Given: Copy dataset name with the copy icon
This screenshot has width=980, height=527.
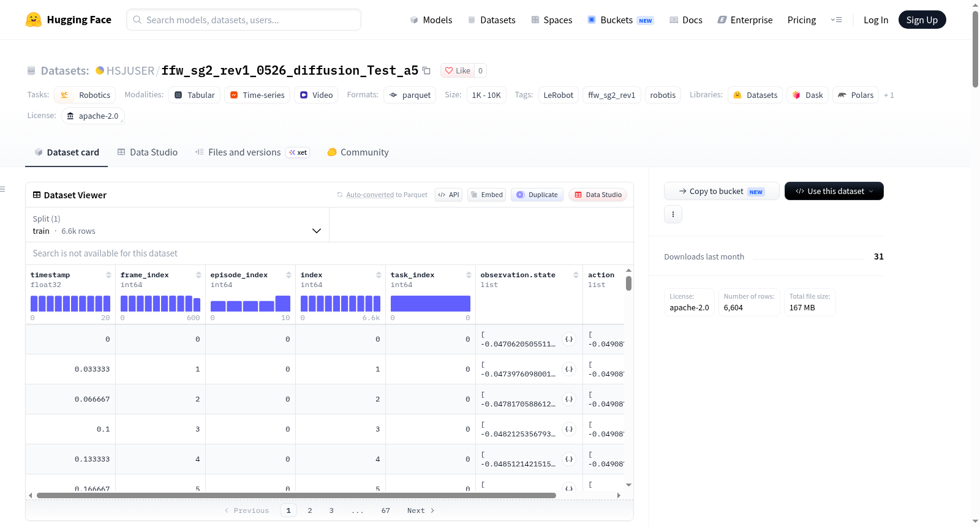Looking at the screenshot, I should [427, 70].
